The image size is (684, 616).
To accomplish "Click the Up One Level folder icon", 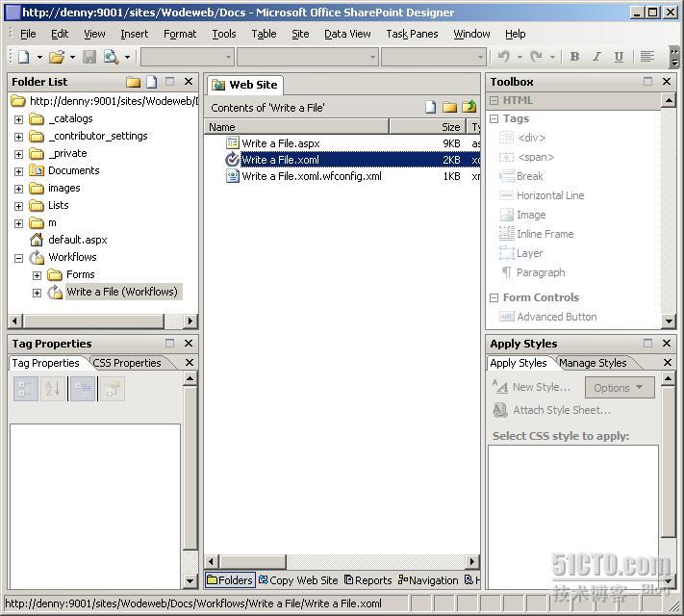I will coord(469,107).
